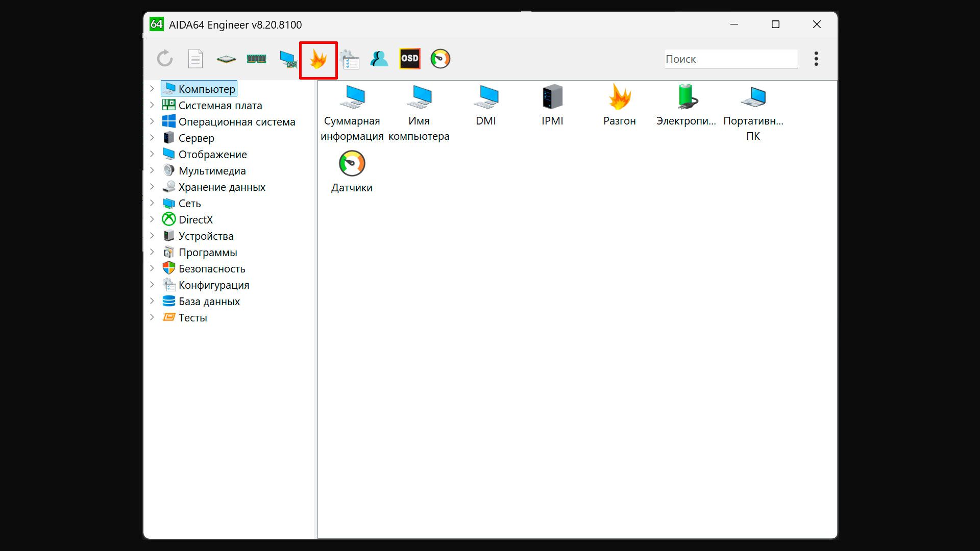Click the memory module toolbar icon

(256, 59)
